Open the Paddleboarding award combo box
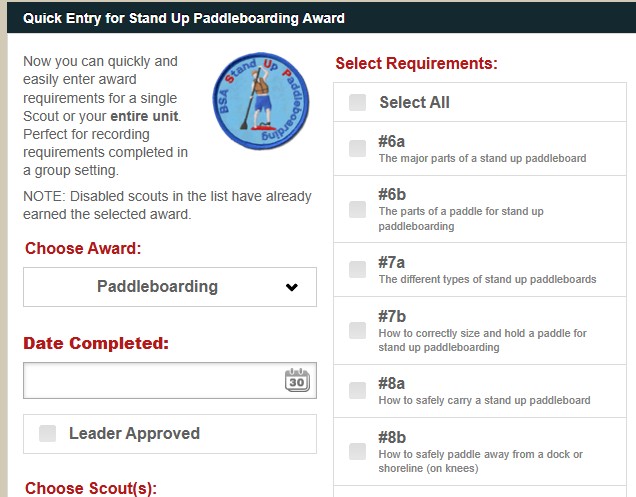The width and height of the screenshot is (636, 497). (x=170, y=287)
